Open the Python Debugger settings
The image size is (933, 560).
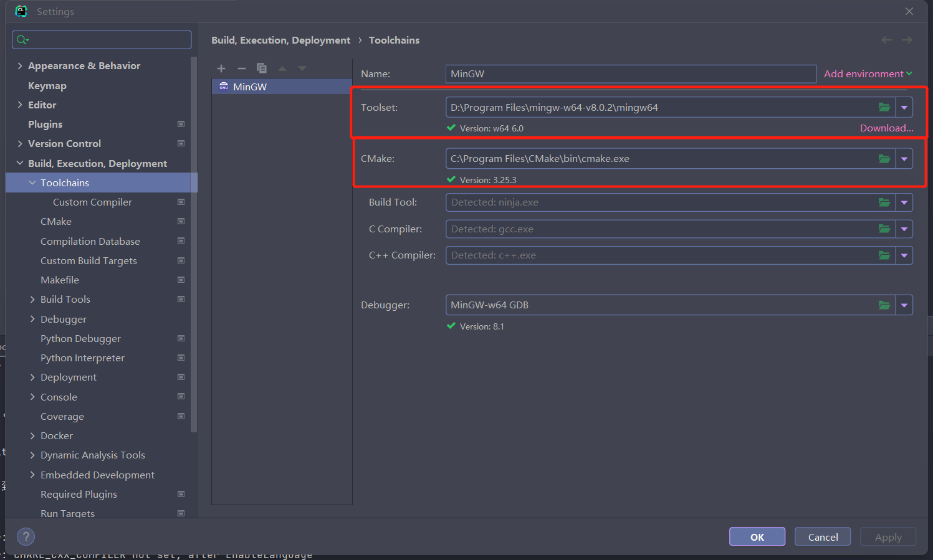81,338
